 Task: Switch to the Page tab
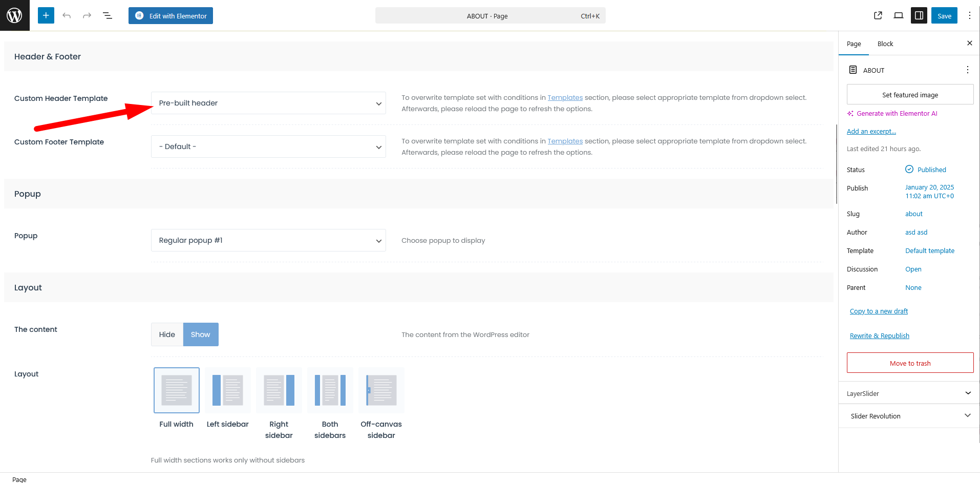[854, 44]
